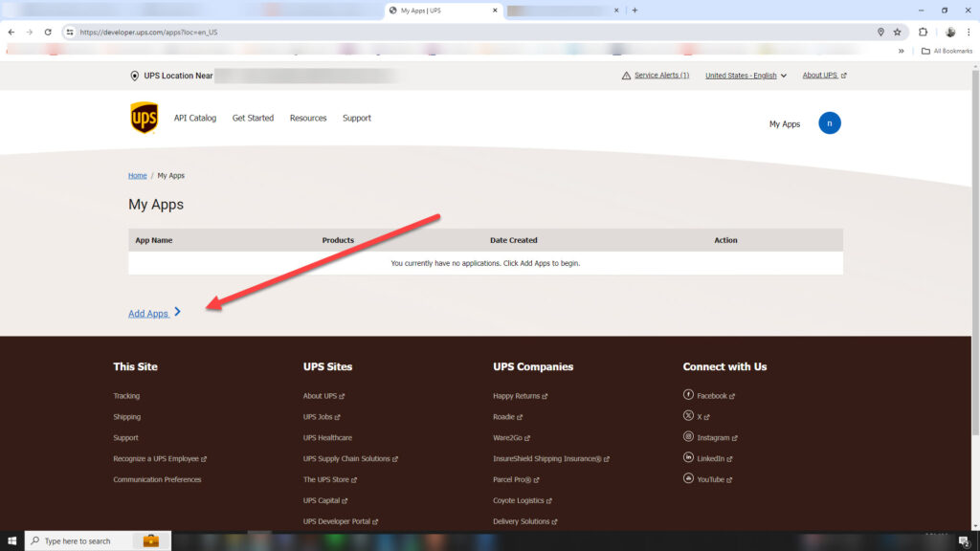The height and width of the screenshot is (551, 980).
Task: Go to My Apps in the header
Action: coord(785,124)
